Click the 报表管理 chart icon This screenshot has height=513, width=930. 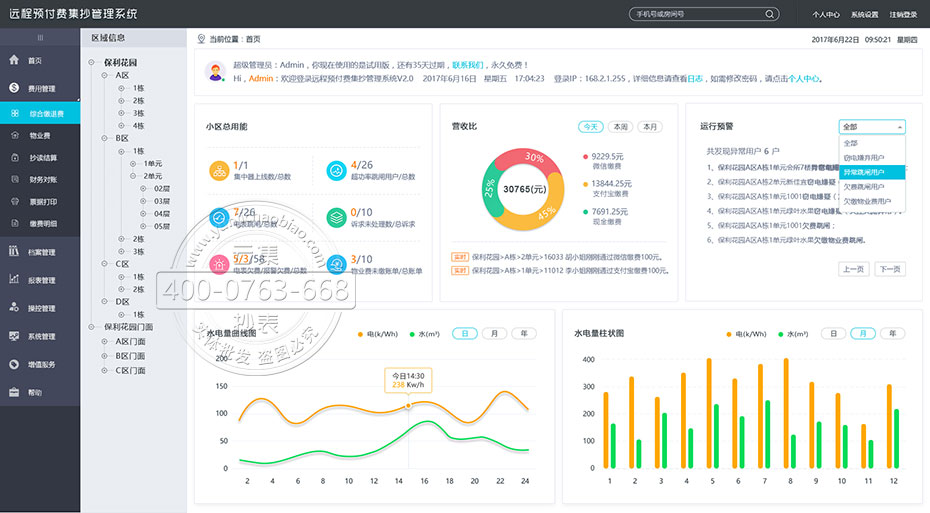tap(14, 280)
